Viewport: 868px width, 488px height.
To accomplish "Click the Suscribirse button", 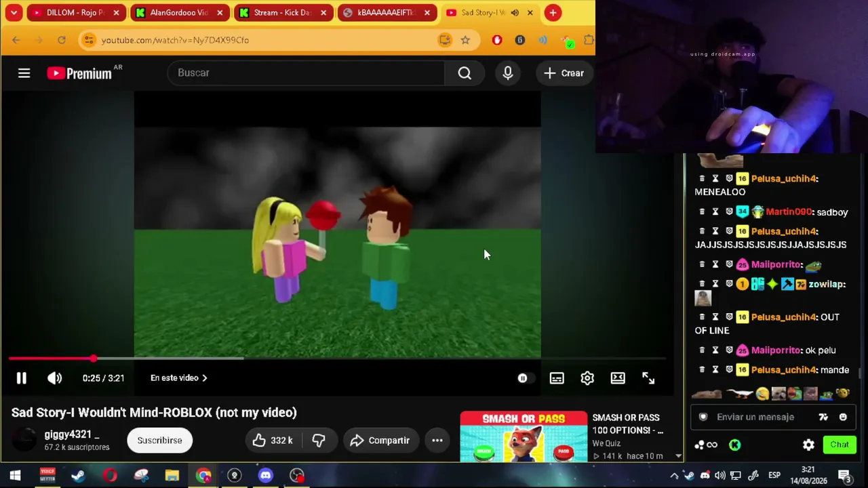I will [159, 441].
